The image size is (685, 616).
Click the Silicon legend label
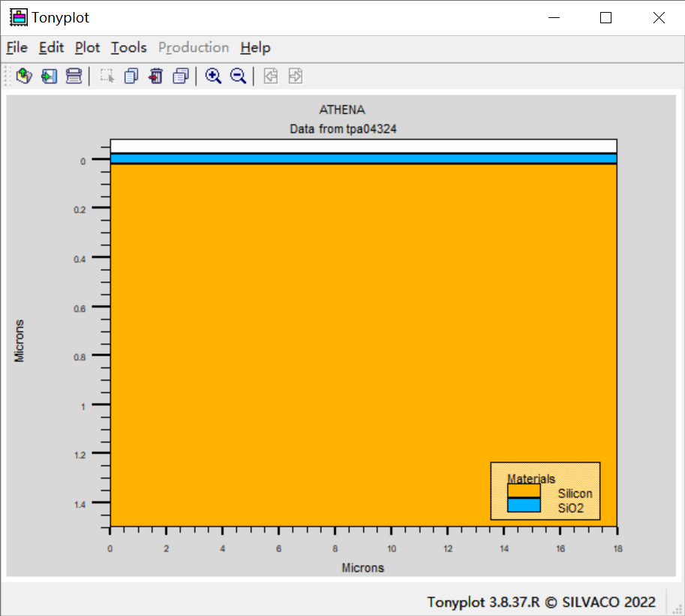tap(575, 493)
